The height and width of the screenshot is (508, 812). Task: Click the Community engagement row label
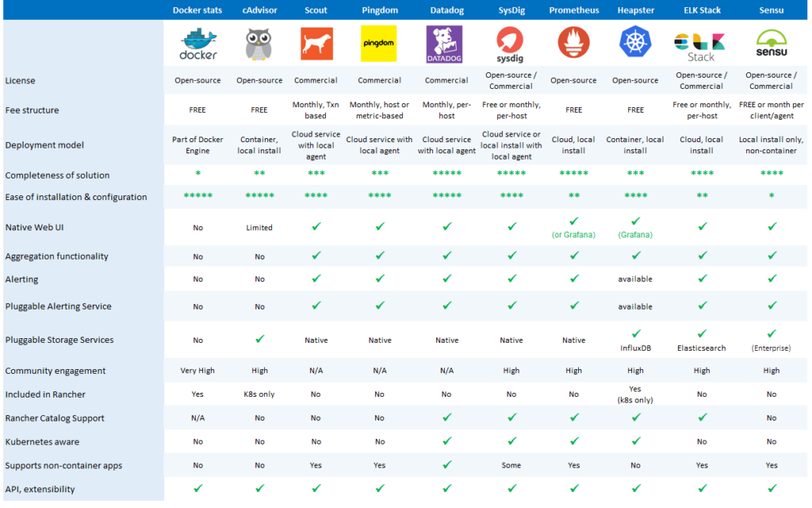[56, 371]
